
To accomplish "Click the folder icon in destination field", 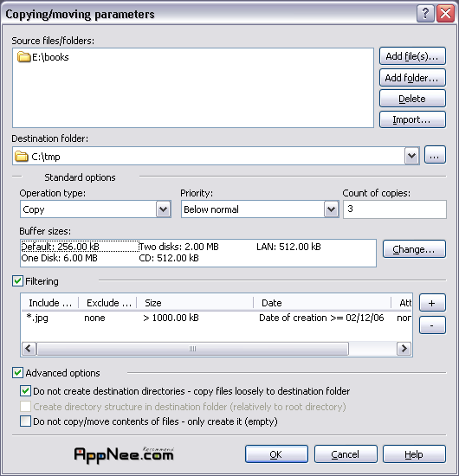I will 22,157.
